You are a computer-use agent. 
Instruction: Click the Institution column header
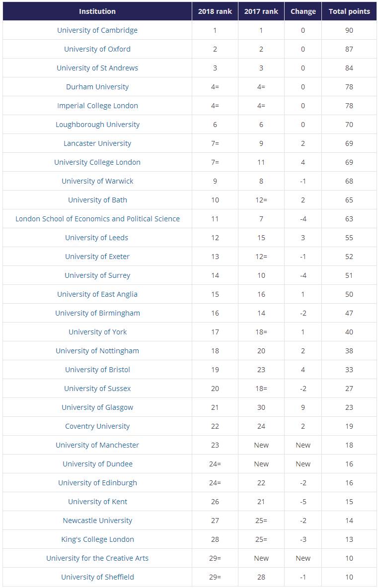97,11
